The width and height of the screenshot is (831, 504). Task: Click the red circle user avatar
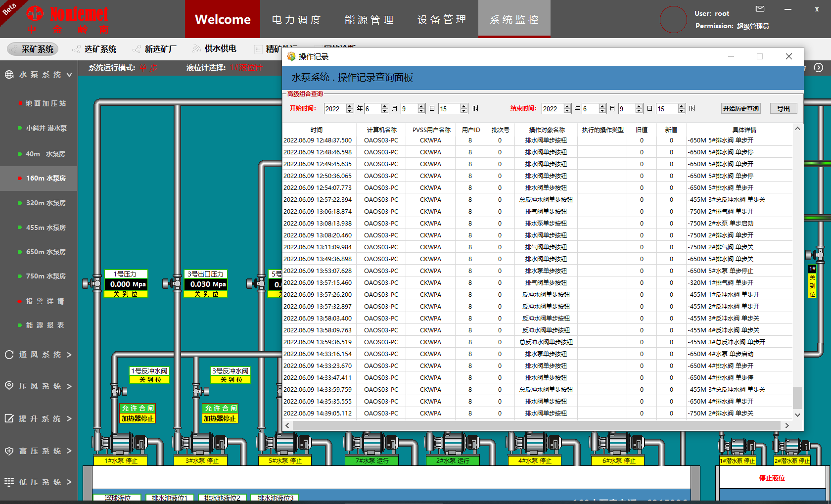click(673, 19)
